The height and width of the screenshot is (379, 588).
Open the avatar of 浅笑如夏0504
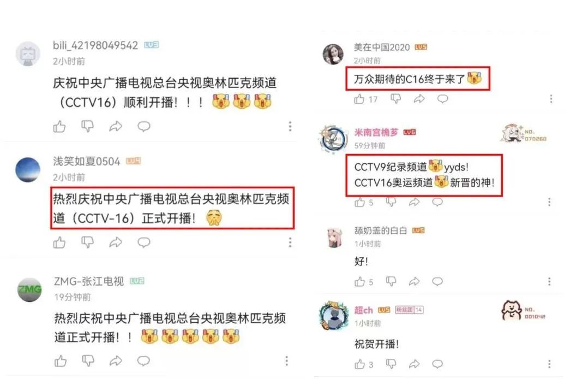pos(28,170)
